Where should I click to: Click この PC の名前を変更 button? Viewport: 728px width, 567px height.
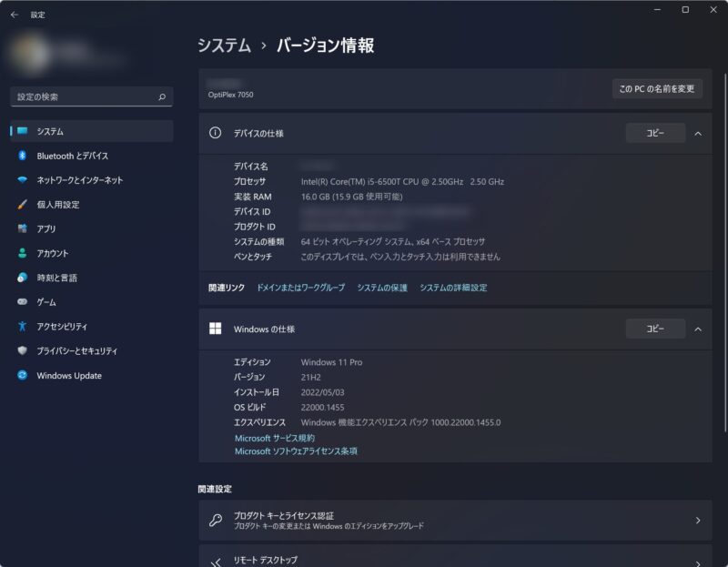pos(656,88)
